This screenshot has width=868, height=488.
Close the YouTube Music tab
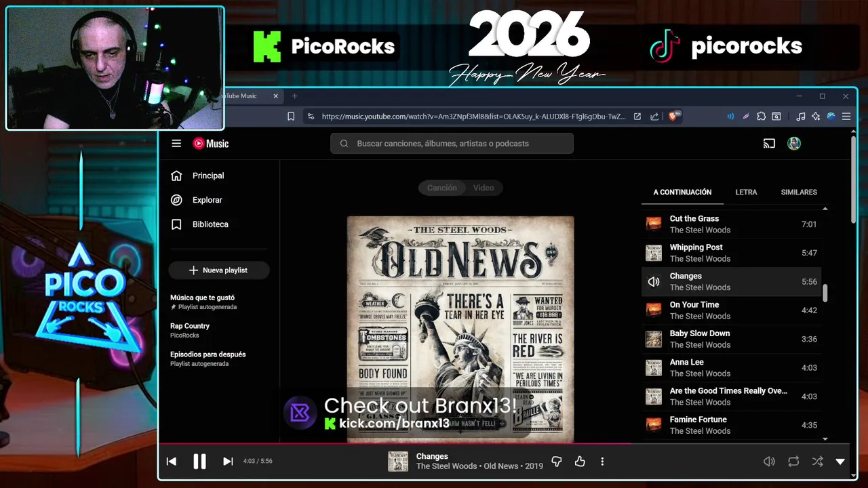coord(276,96)
